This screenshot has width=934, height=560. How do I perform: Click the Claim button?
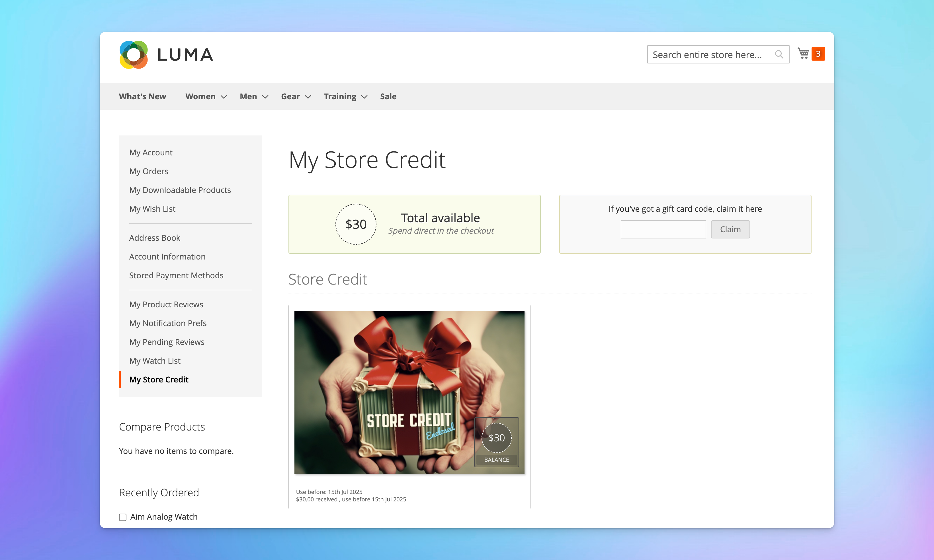730,229
